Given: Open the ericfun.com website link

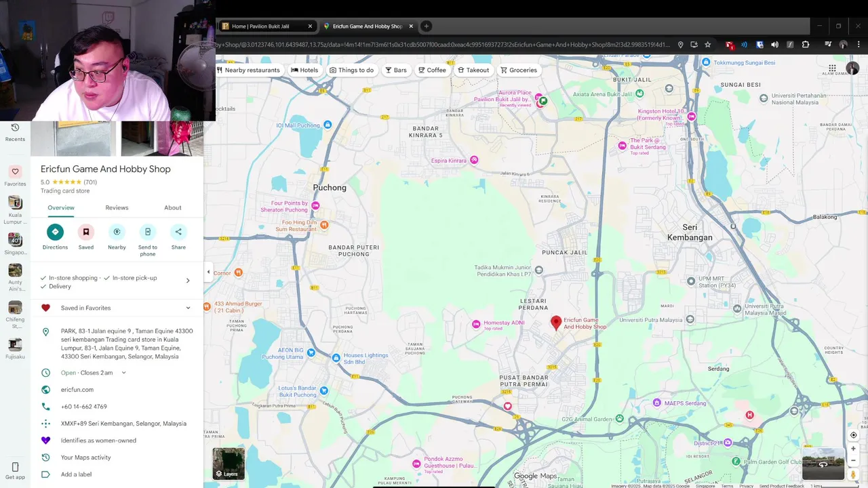Looking at the screenshot, I should 77,390.
